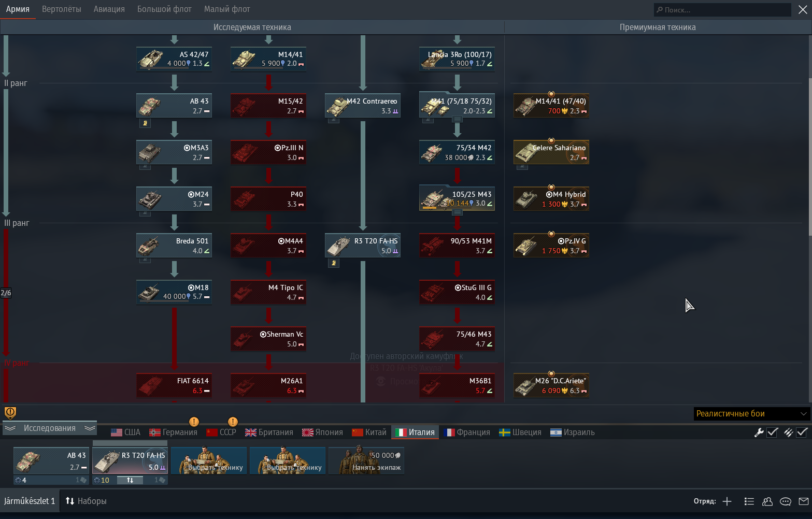
Task: Click the ammo auto-refill icon
Action: pos(788,432)
